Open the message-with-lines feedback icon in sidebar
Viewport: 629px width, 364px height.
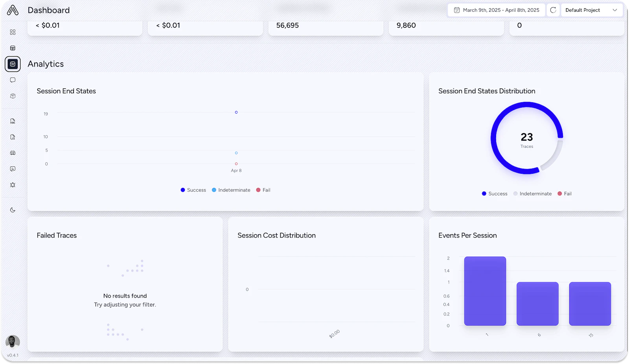(13, 169)
